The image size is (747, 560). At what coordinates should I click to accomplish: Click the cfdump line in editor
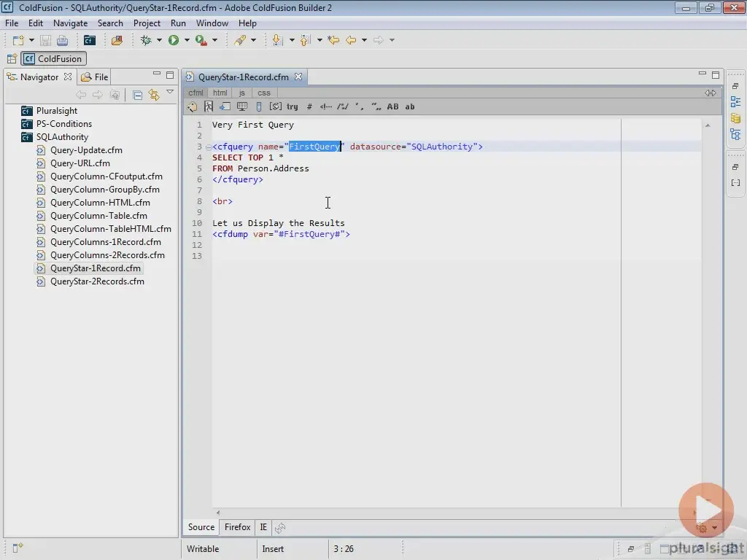point(281,234)
